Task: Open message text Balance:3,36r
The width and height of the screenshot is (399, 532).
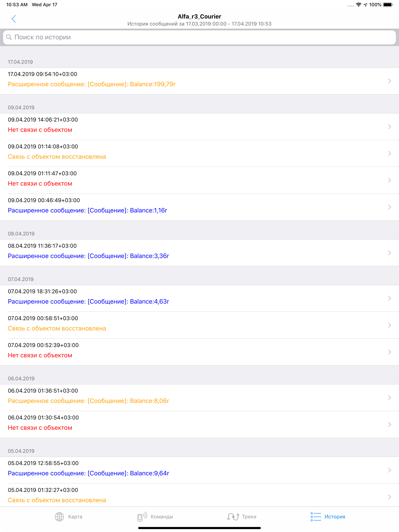Action: coord(88,256)
